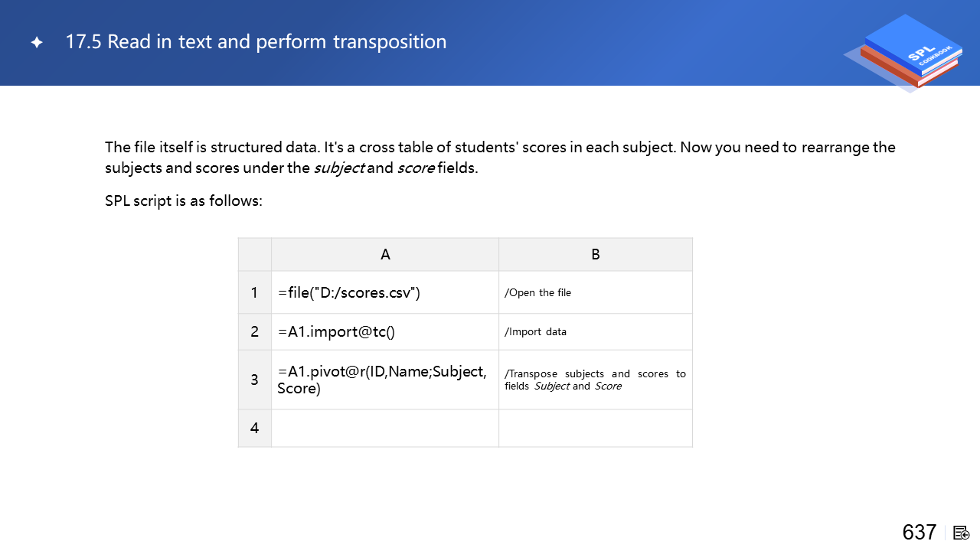Click cell containing =A1.import@tc()
980x551 pixels.
coord(385,331)
